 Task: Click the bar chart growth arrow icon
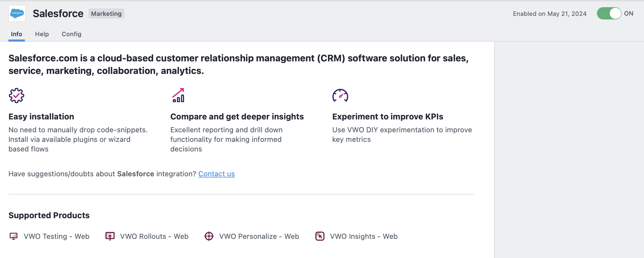coord(178,95)
